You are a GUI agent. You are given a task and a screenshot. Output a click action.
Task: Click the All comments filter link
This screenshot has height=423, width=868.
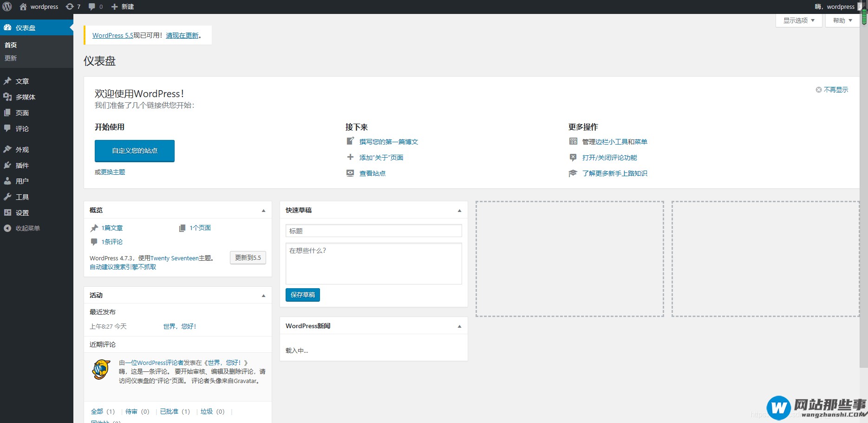97,411
